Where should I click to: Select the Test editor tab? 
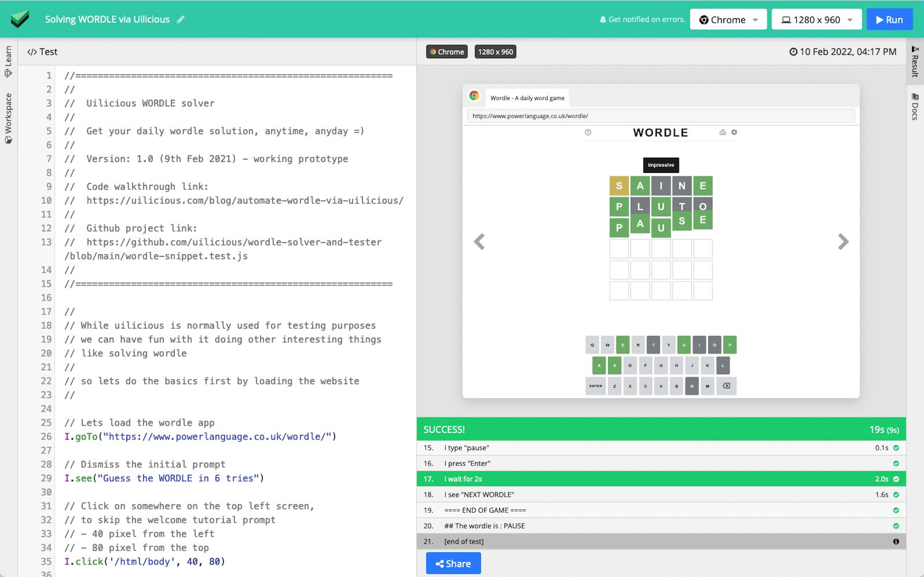click(42, 51)
